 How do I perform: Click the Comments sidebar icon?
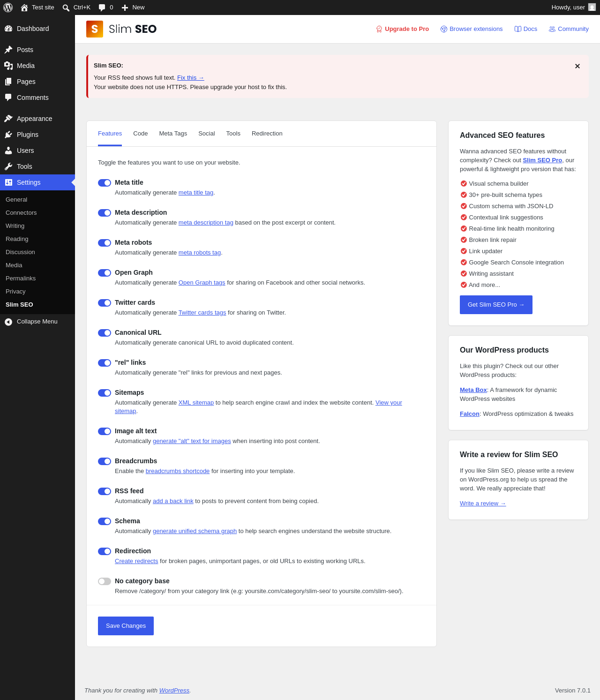(x=8, y=98)
